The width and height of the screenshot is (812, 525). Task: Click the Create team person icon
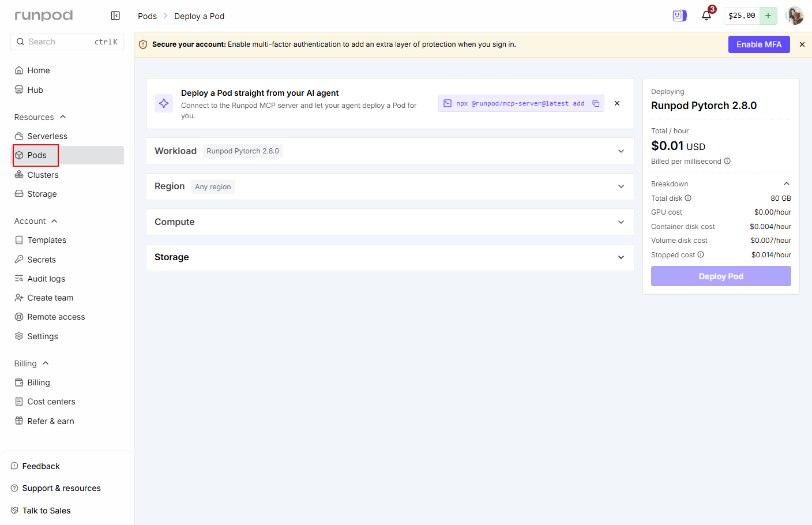click(19, 298)
